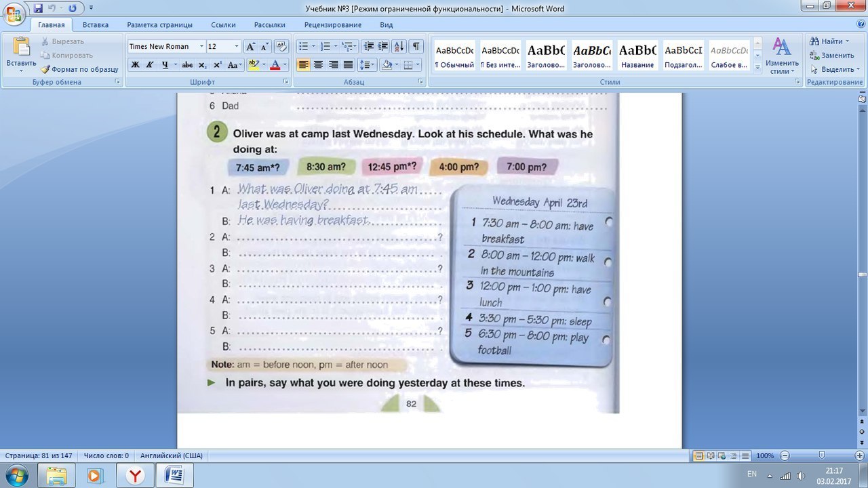Apply the Название style

click(637, 56)
